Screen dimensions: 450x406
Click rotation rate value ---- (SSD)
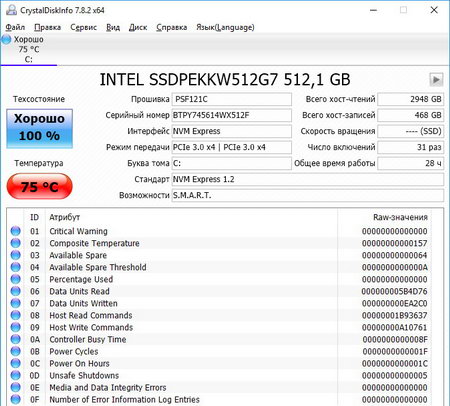pyautogui.click(x=410, y=131)
